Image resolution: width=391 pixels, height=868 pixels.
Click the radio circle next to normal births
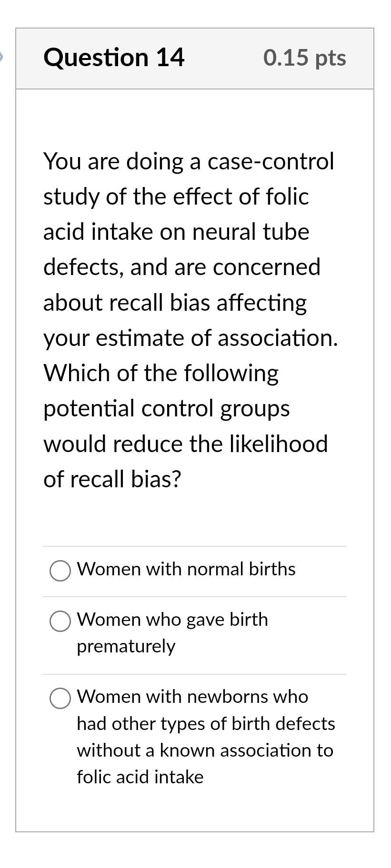tap(60, 571)
